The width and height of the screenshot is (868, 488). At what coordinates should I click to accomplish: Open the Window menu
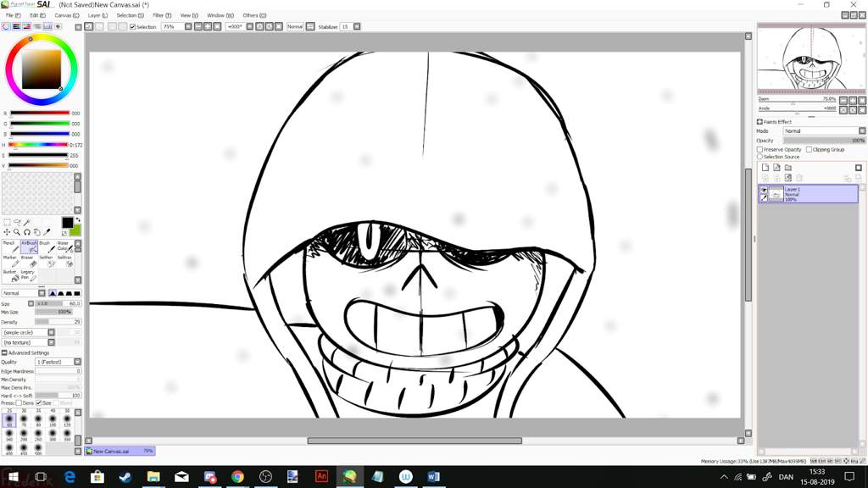(220, 15)
